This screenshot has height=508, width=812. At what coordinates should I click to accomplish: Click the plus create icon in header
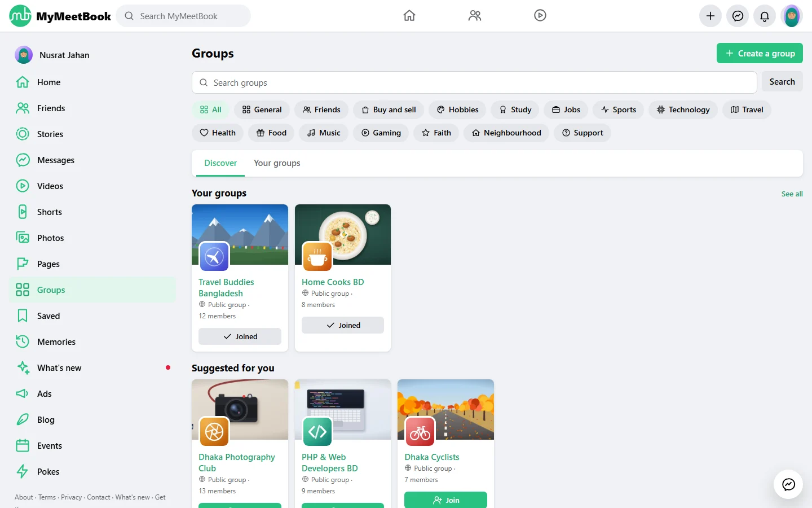(x=710, y=16)
